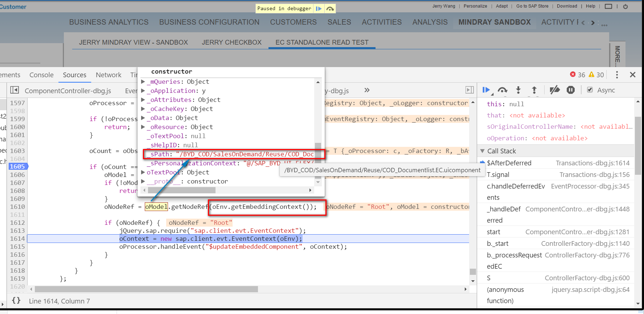This screenshot has height=314, width=644.
Task: Click the power log off icon
Action: (625, 6)
